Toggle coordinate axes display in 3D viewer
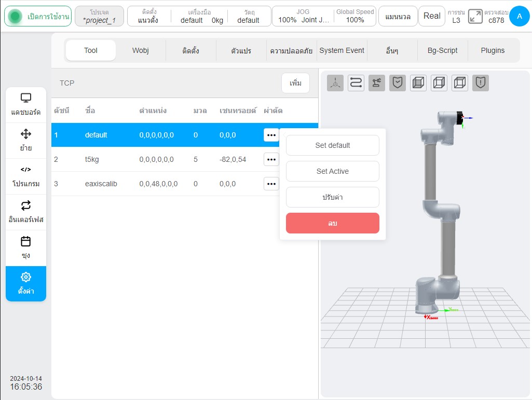 (335, 83)
